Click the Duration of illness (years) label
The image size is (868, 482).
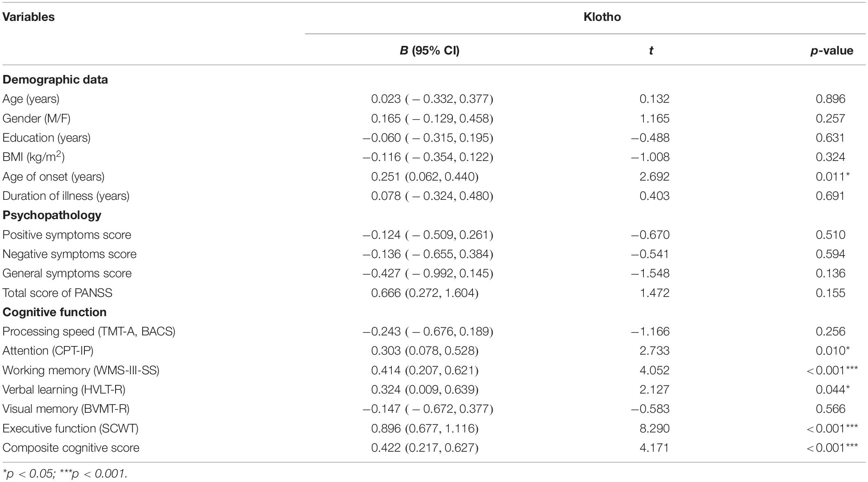(x=66, y=196)
